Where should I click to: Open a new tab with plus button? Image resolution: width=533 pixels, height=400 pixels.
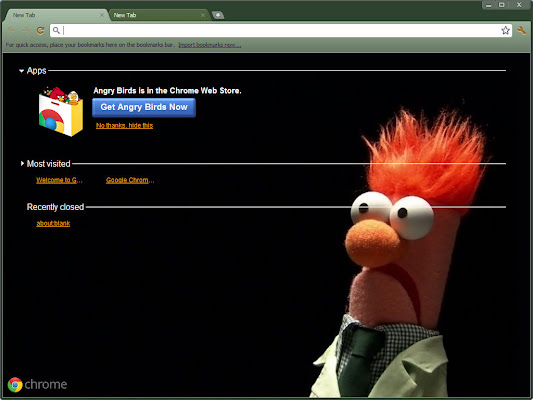point(218,15)
